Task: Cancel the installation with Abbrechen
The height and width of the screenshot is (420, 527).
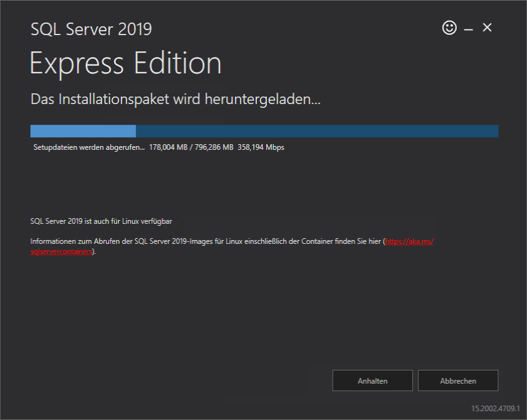Action: tap(458, 381)
